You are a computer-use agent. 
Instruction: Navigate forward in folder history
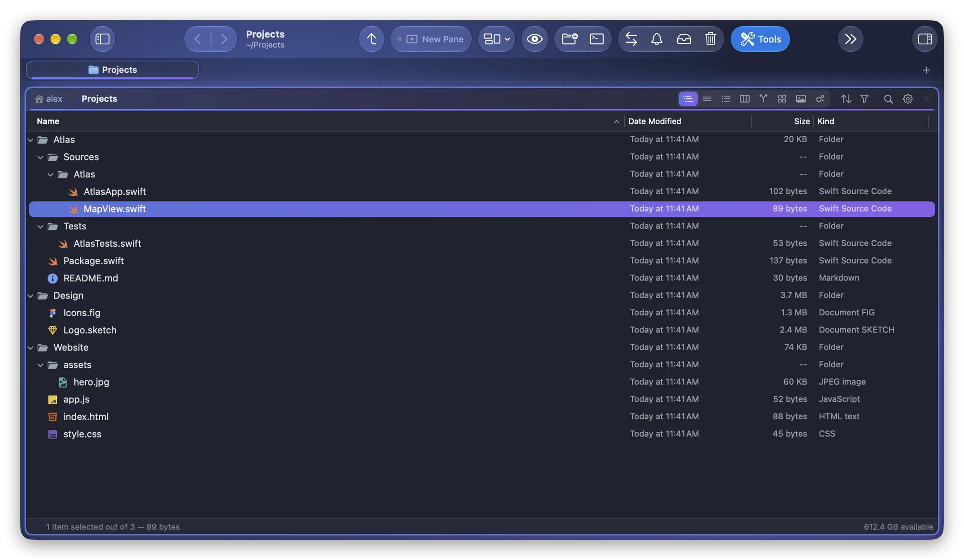pos(224,39)
